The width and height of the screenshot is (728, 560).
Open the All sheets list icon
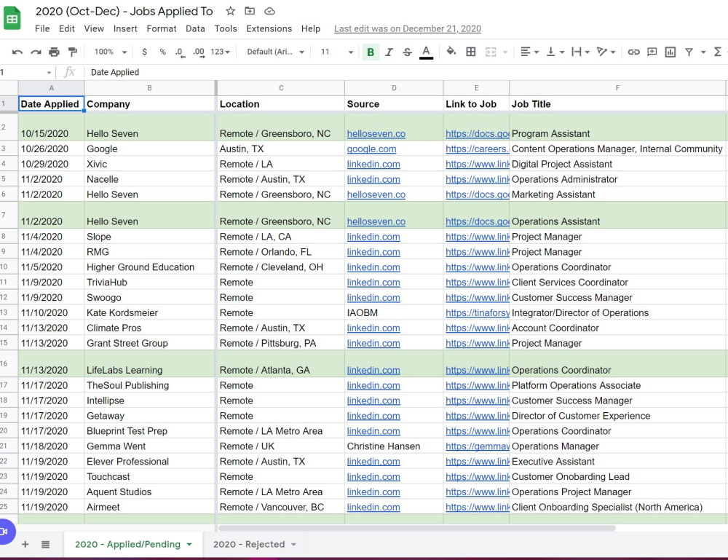coord(45,544)
